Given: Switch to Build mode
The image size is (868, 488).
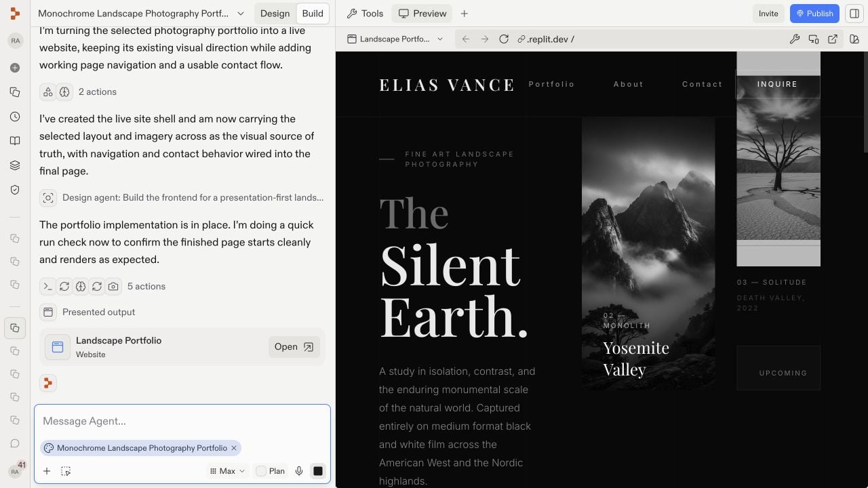Looking at the screenshot, I should coord(313,14).
